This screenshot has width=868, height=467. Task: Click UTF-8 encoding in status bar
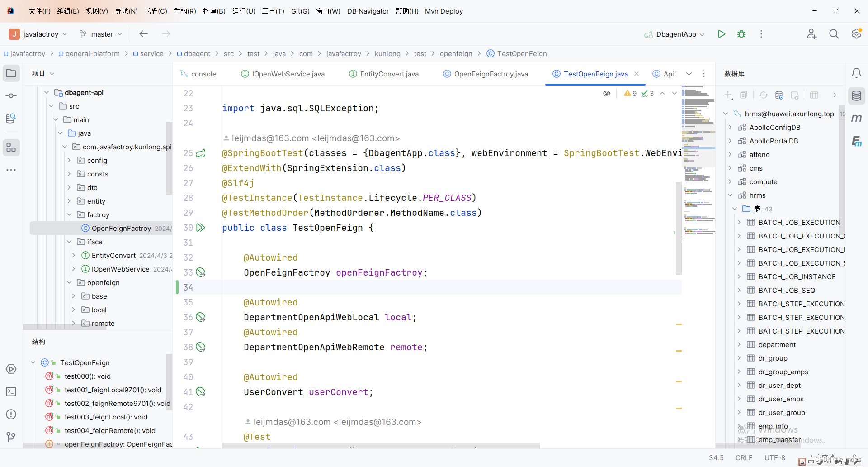774,458
